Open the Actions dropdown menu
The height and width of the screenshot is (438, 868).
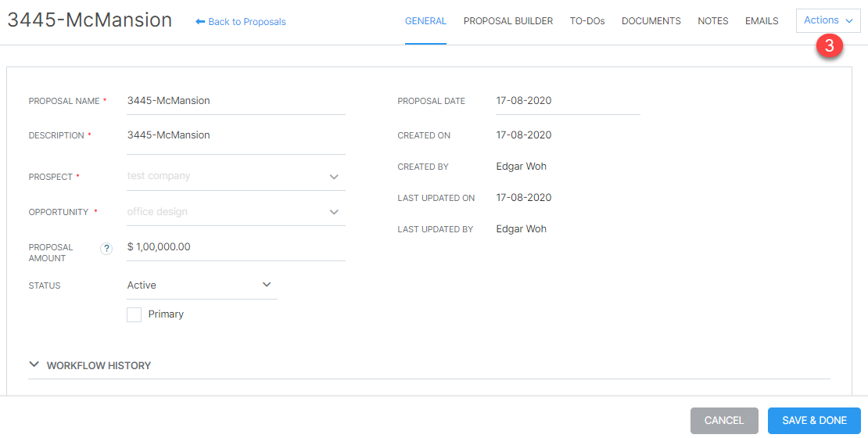click(x=828, y=20)
